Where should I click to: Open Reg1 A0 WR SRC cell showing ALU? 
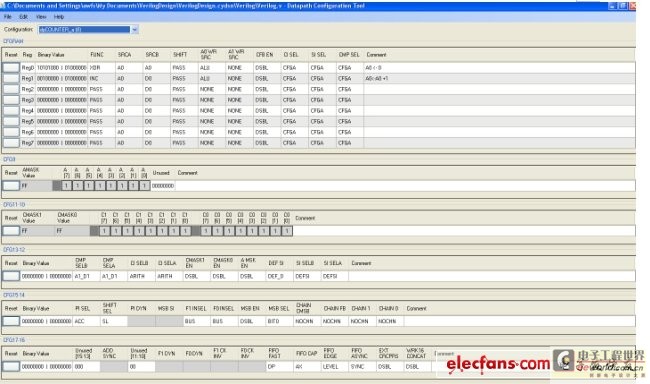[x=211, y=78]
